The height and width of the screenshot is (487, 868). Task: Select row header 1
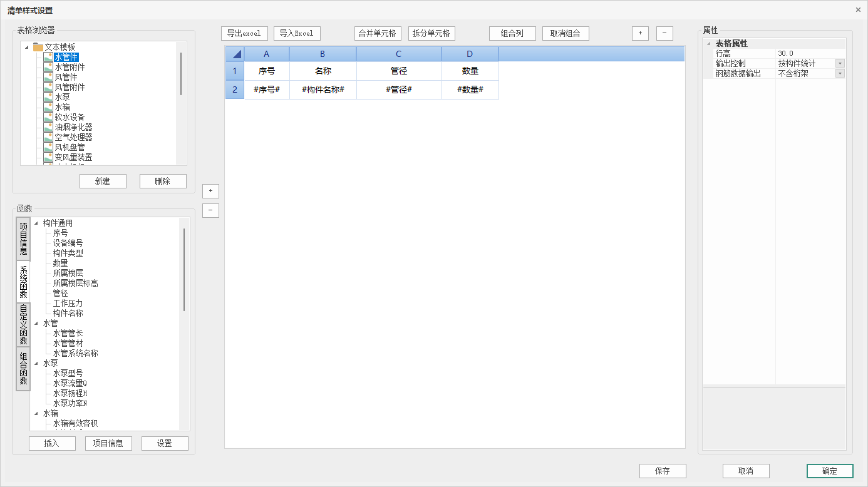point(235,71)
